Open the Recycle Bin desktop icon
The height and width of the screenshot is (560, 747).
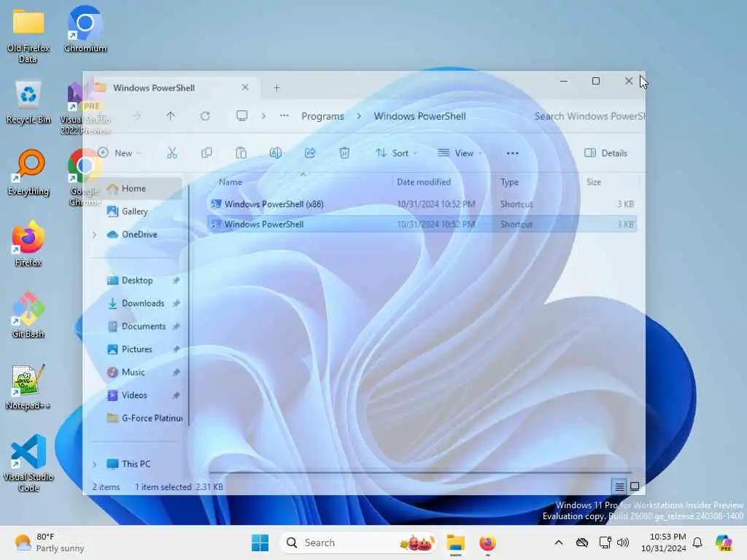pyautogui.click(x=28, y=102)
